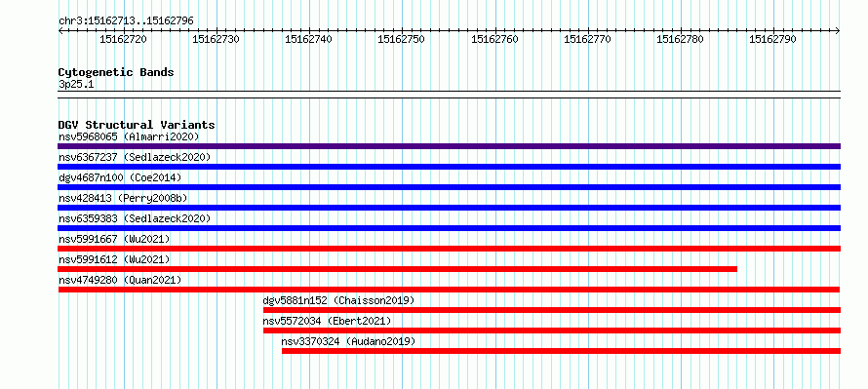Click the red bar under nsv5572034
Image resolution: width=868 pixels, height=389 pixels.
552,331
